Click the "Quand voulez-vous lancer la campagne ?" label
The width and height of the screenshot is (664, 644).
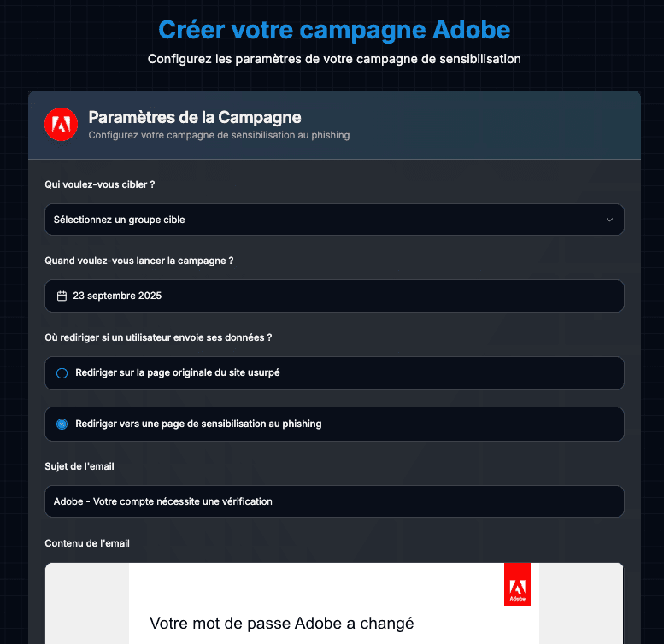(x=139, y=261)
